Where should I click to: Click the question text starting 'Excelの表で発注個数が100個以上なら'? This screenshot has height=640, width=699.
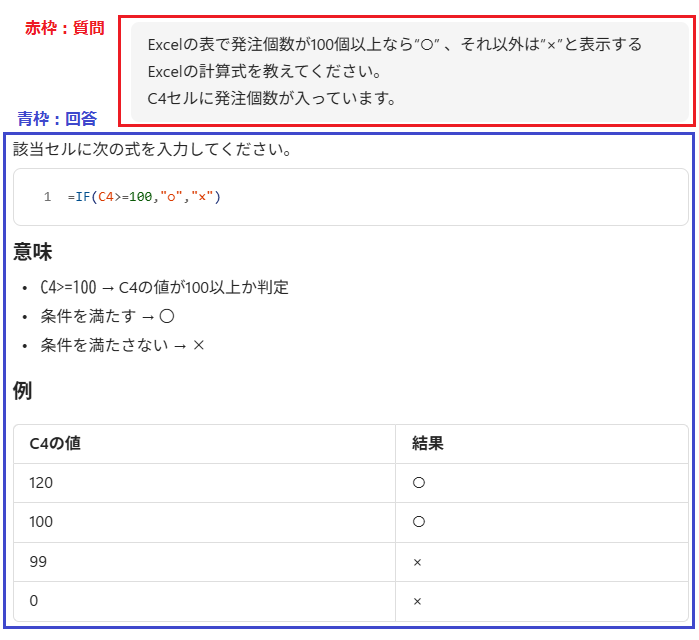pyautogui.click(x=395, y=45)
